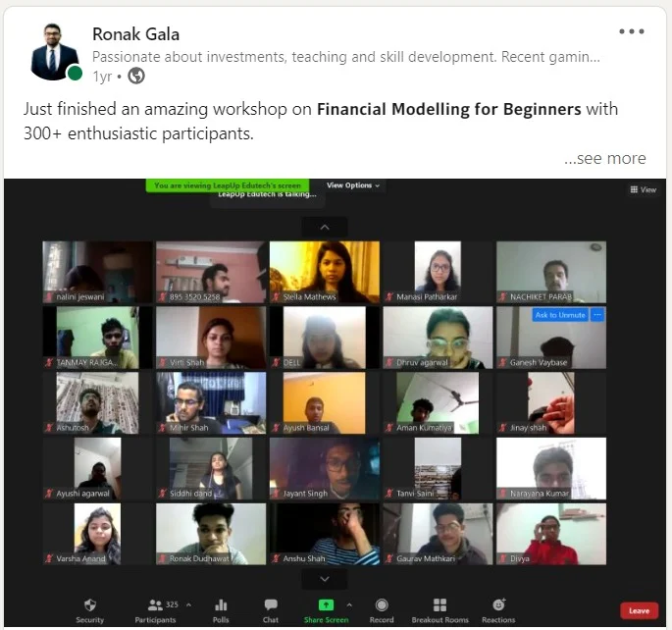
Task: Click the globe visibility icon
Action: [x=136, y=76]
